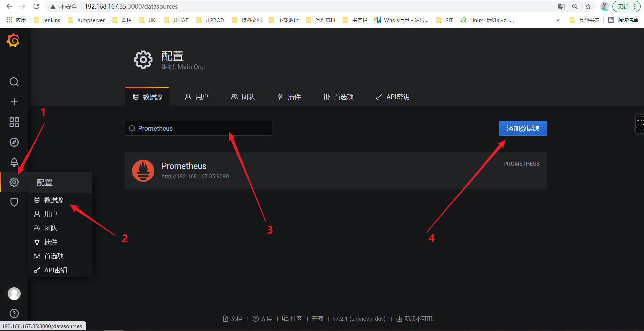Viewport: 644px width, 331px height.
Task: Open the 文档 footer link
Action: pos(233,319)
